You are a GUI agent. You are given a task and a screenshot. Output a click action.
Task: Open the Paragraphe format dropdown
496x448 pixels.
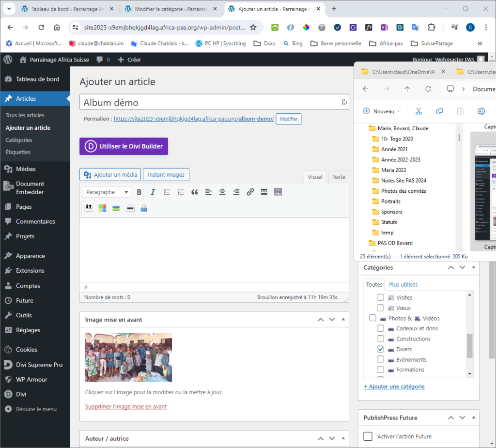tap(106, 192)
